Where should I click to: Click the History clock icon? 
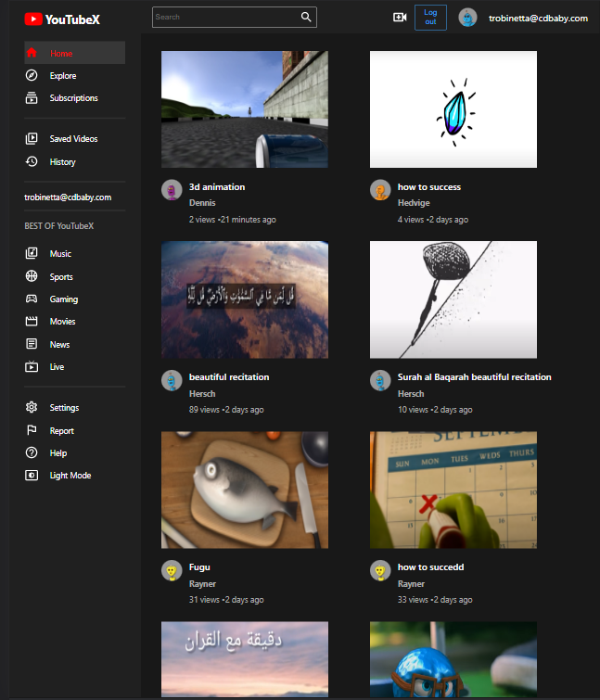pos(32,161)
